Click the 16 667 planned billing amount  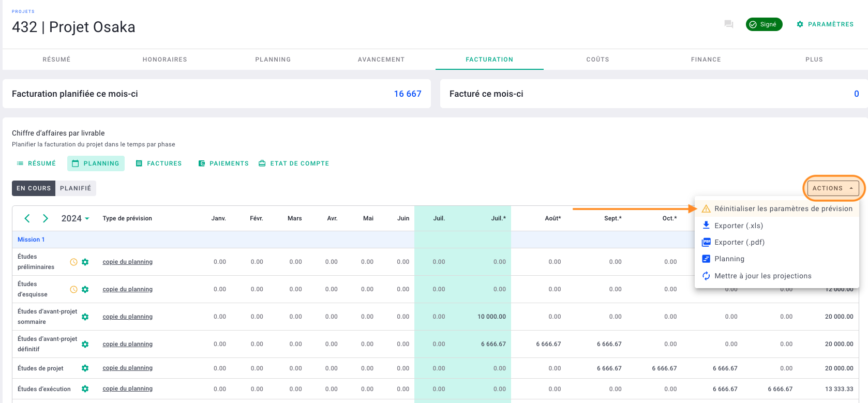point(408,94)
